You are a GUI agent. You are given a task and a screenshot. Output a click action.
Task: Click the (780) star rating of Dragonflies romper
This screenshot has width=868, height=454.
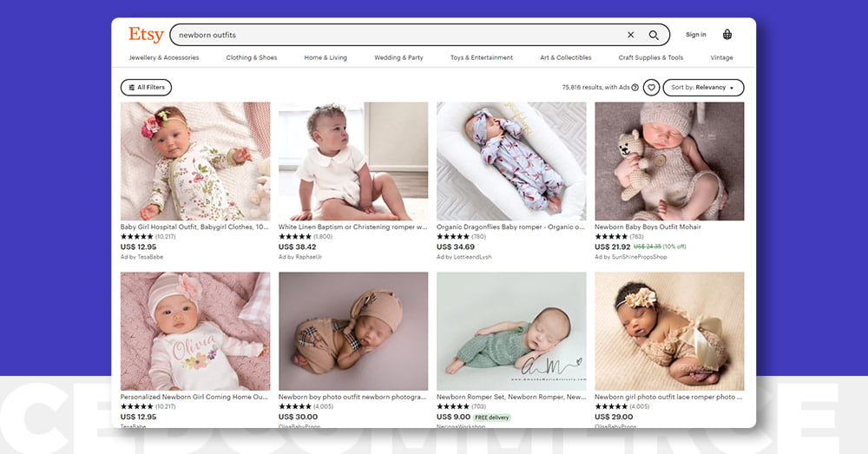tap(461, 236)
